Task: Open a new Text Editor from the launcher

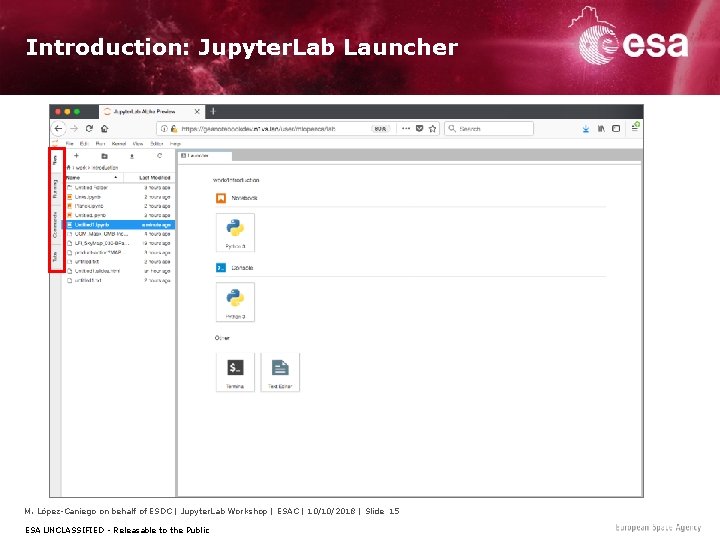Action: click(x=280, y=372)
